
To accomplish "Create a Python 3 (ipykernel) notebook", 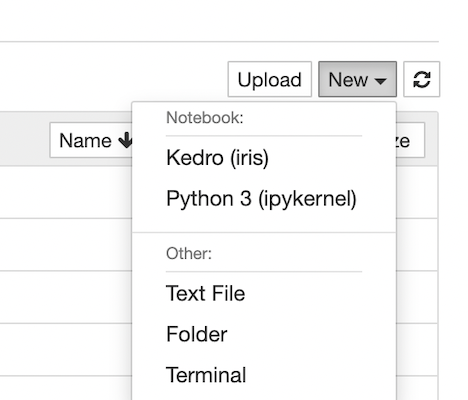I will pyautogui.click(x=261, y=199).
